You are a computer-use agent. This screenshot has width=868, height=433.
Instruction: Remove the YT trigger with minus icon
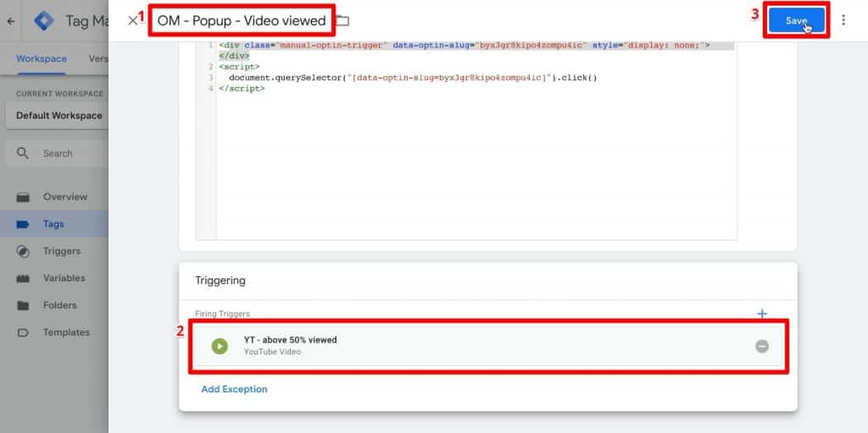tap(762, 346)
